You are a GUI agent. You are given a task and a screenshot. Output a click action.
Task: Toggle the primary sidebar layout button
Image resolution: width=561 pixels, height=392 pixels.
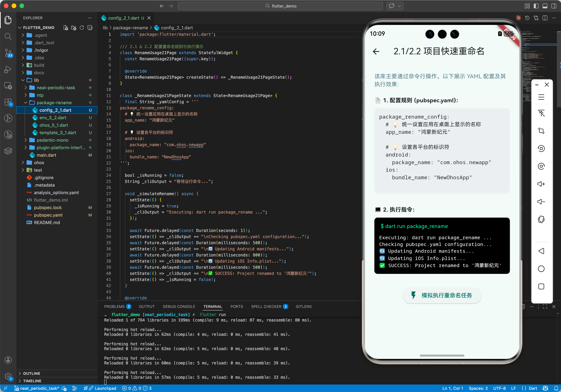[x=536, y=6]
